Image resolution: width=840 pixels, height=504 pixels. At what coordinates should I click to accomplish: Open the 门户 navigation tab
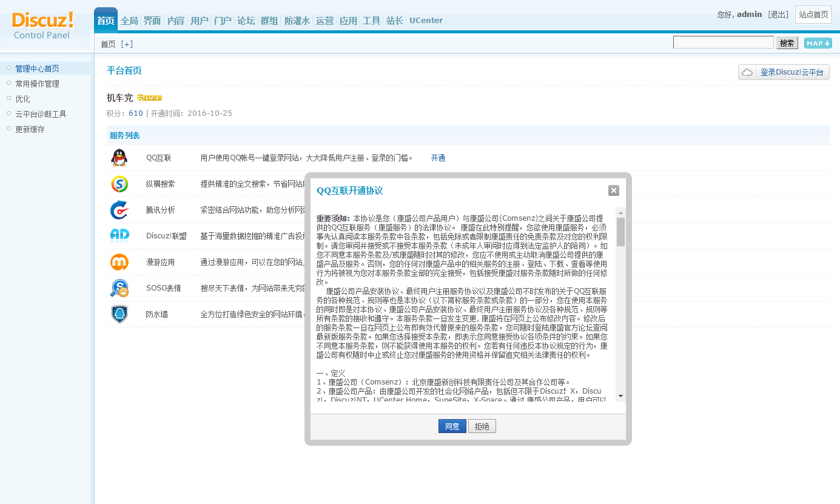(x=223, y=21)
